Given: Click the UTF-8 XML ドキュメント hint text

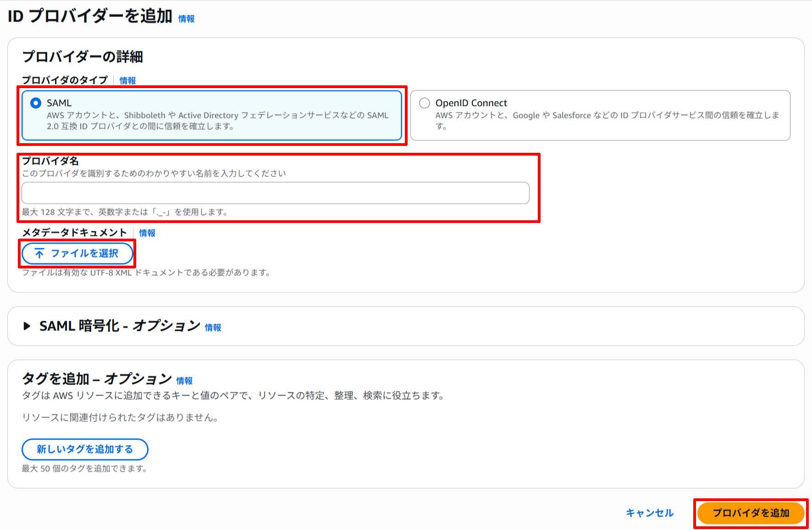Looking at the screenshot, I should (146, 273).
